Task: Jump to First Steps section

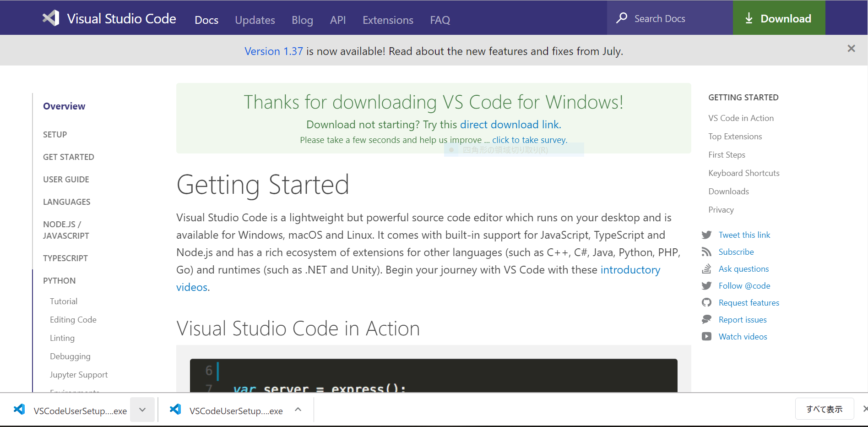Action: pyautogui.click(x=727, y=155)
